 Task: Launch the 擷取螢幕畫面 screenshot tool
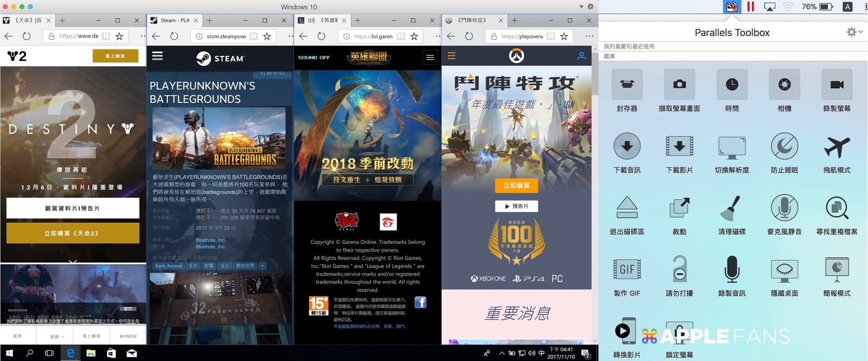[679, 85]
